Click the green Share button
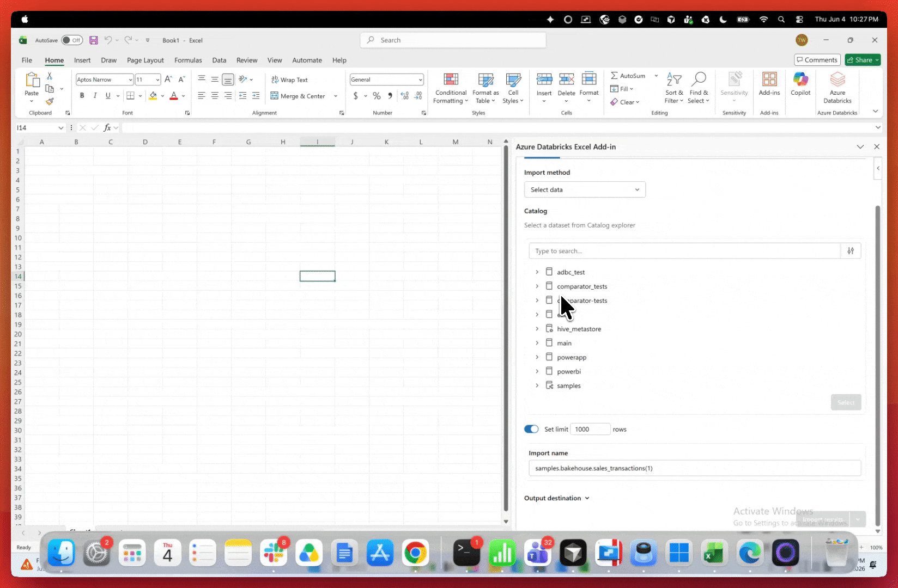898x588 pixels. tap(863, 60)
